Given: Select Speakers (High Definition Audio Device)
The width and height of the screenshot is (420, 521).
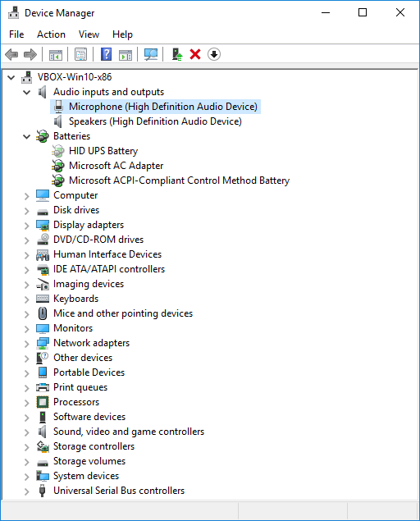Looking at the screenshot, I should [x=155, y=121].
